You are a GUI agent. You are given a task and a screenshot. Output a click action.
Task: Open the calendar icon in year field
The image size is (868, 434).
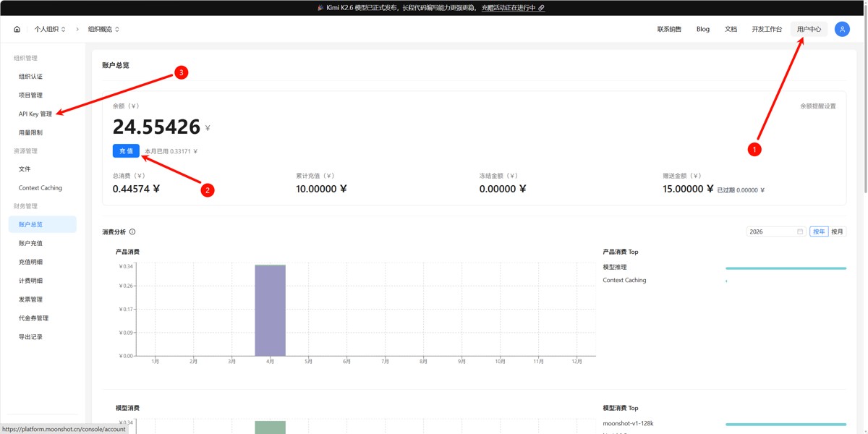point(800,231)
